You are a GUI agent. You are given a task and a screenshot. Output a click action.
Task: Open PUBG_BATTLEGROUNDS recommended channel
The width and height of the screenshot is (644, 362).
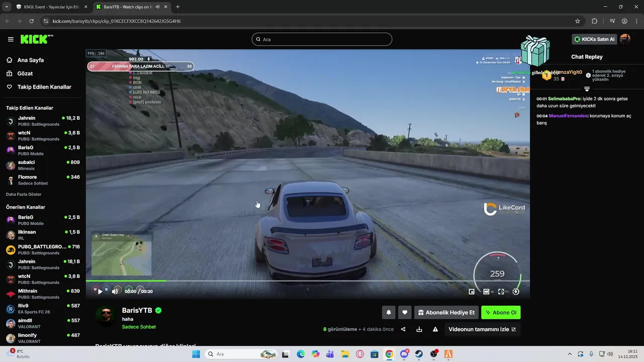43,249
